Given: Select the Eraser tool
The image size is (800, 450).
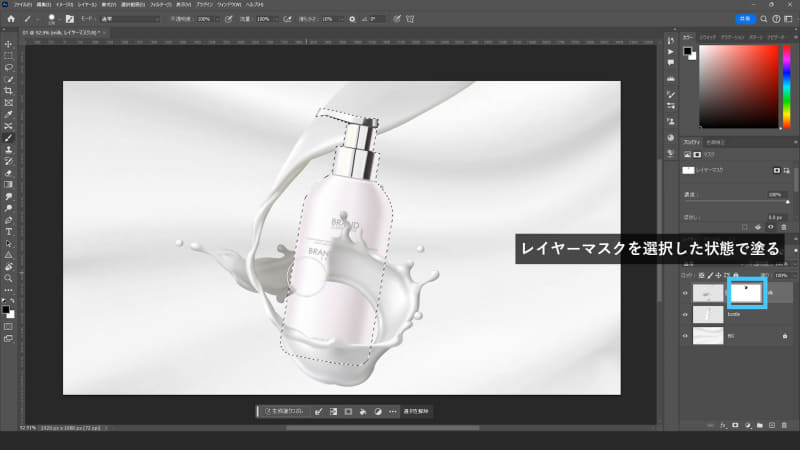Looking at the screenshot, I should tap(8, 173).
